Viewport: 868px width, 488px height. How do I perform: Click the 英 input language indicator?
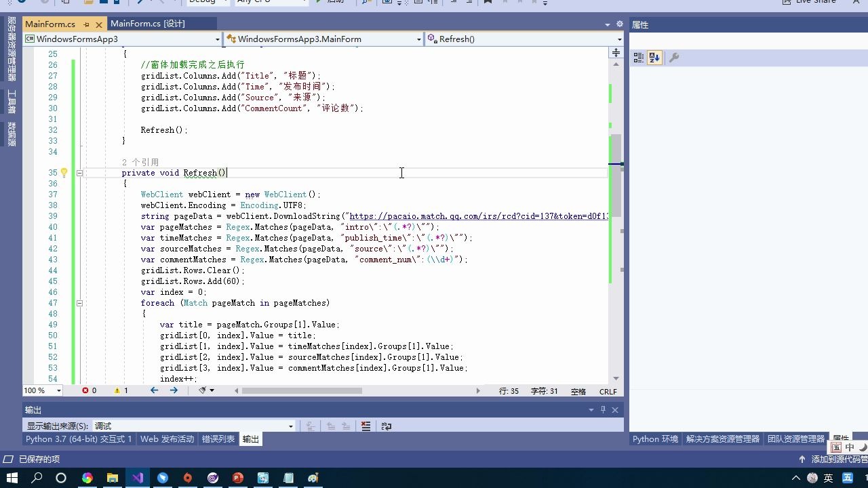click(x=829, y=478)
